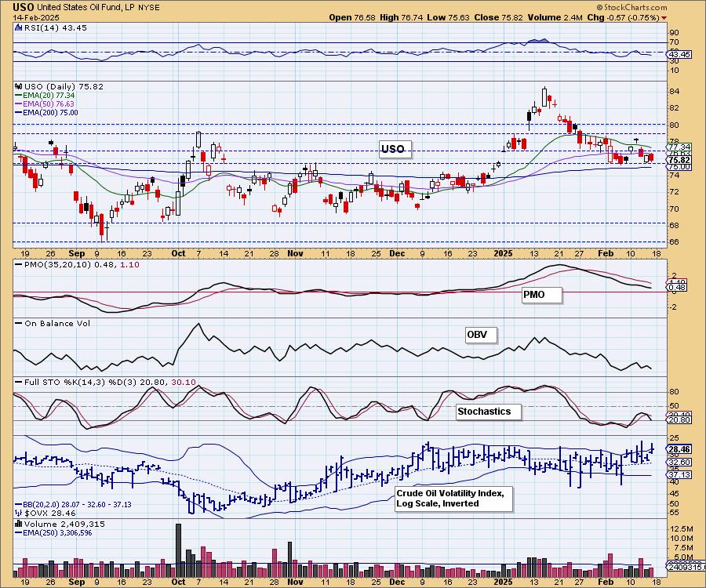Click the $OVX 28.46 legend label
The width and height of the screenshot is (706, 588).
[x=45, y=513]
